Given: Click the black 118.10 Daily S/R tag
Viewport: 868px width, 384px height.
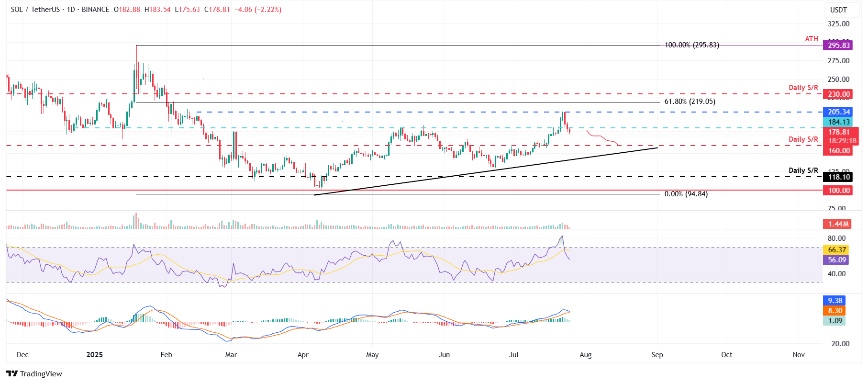Looking at the screenshot, I should coord(838,177).
